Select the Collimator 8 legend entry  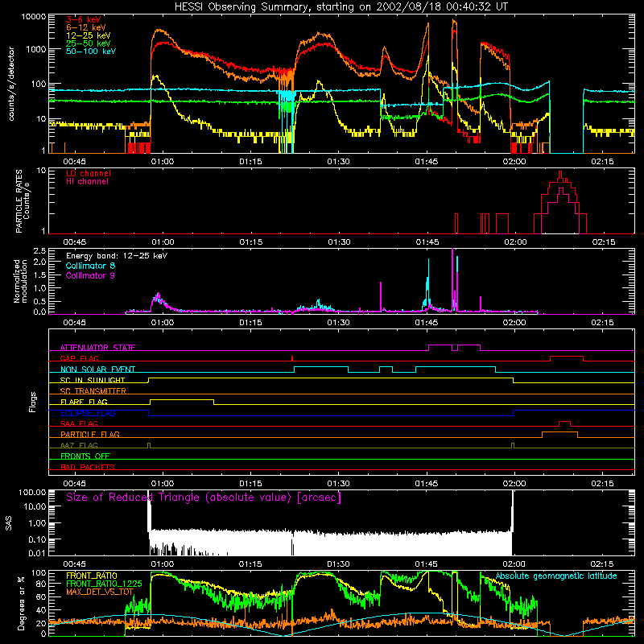pos(90,266)
